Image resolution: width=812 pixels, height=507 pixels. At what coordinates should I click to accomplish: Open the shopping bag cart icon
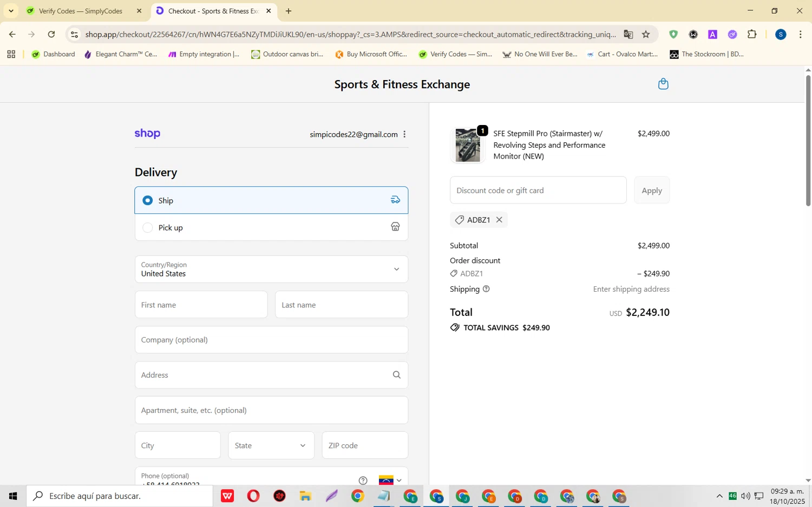[663, 84]
